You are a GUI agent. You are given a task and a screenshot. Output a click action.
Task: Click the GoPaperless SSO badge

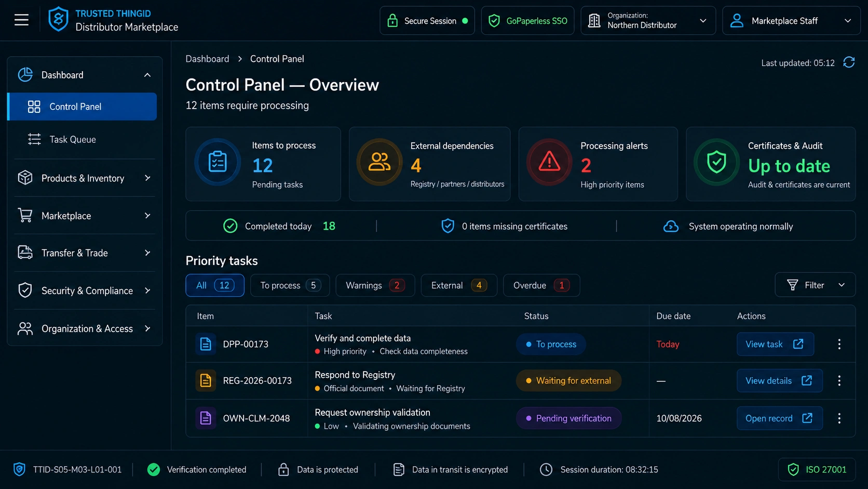[527, 20]
